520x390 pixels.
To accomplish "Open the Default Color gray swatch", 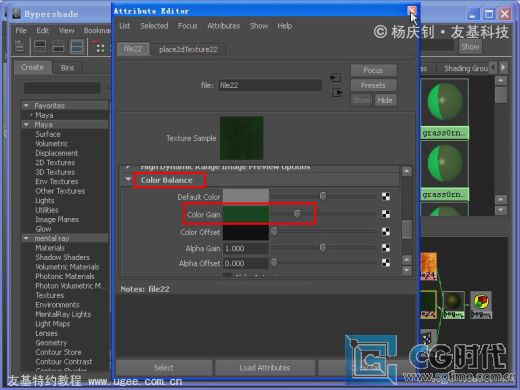I will tap(246, 196).
